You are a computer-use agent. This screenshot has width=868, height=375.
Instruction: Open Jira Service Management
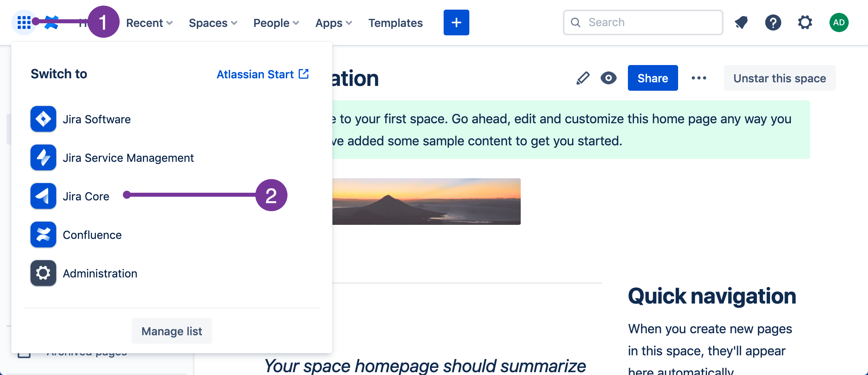[x=128, y=157]
